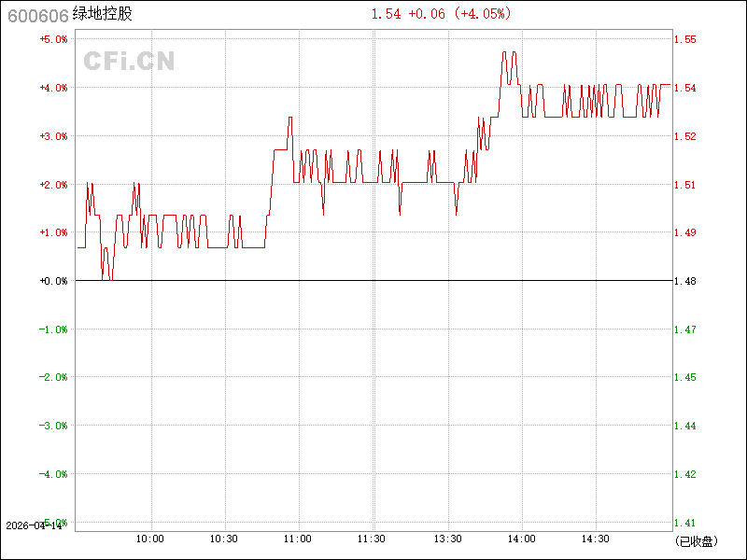Select the 1.48 price axis label
The height and width of the screenshot is (560, 747).
pyautogui.click(x=684, y=281)
